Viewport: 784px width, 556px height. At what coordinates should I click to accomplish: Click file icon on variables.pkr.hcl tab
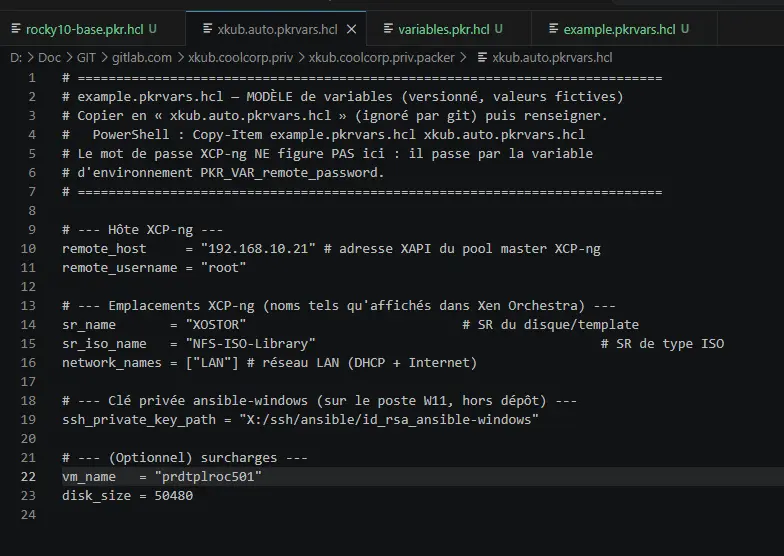pos(388,29)
